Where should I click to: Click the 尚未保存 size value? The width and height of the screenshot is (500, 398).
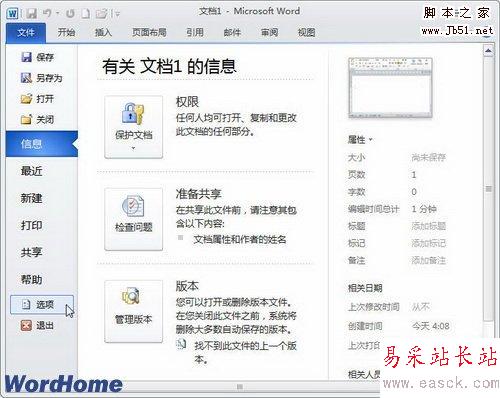(429, 157)
